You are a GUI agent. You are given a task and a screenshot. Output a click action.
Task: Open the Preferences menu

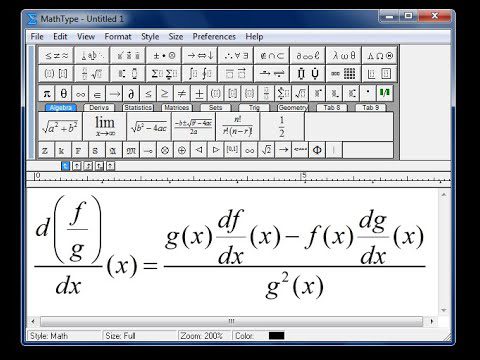[x=214, y=36]
